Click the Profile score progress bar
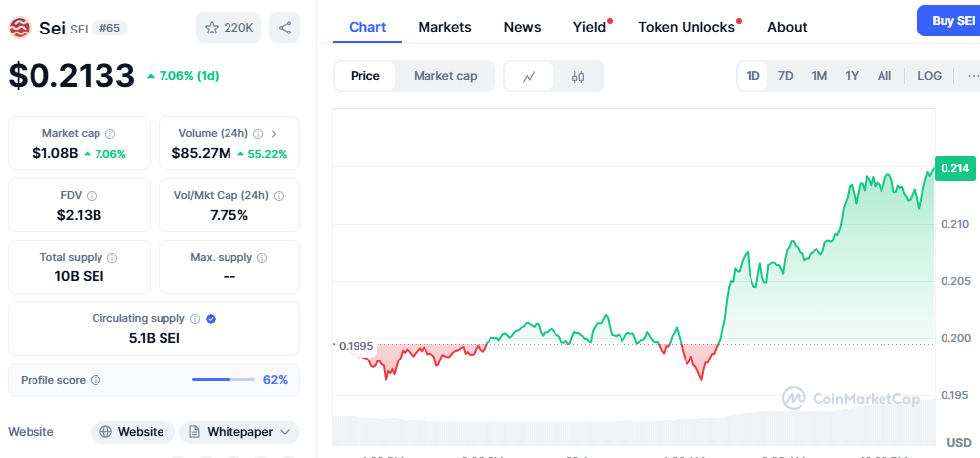Image resolution: width=980 pixels, height=458 pixels. pos(224,380)
